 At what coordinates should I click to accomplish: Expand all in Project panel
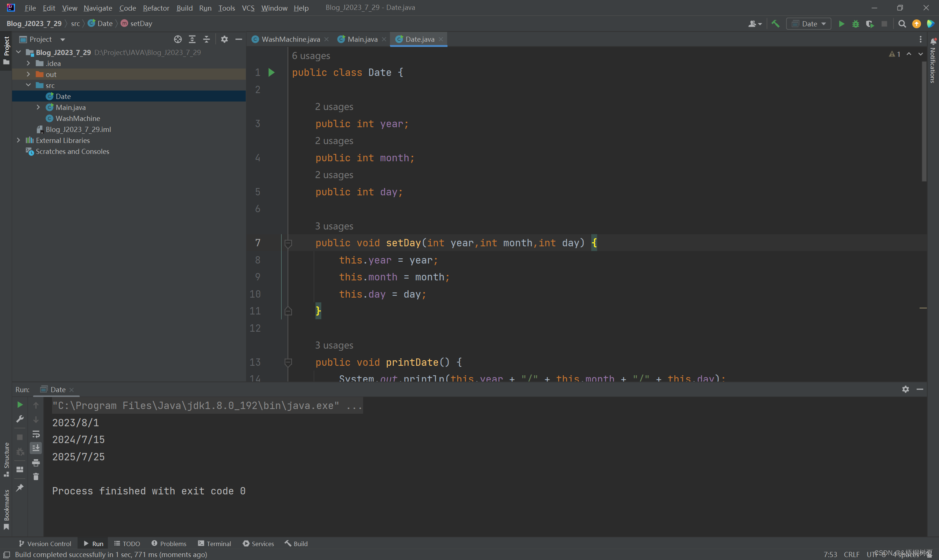[192, 39]
